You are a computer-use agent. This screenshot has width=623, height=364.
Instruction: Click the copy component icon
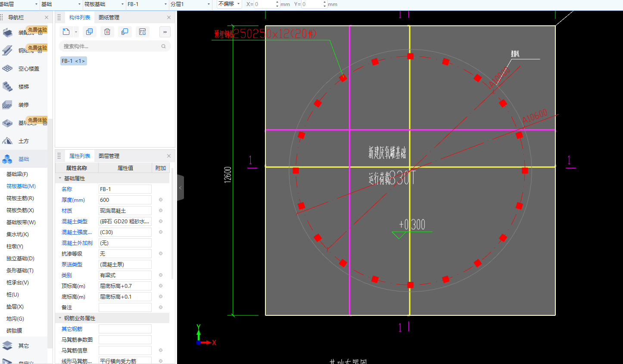coord(90,32)
